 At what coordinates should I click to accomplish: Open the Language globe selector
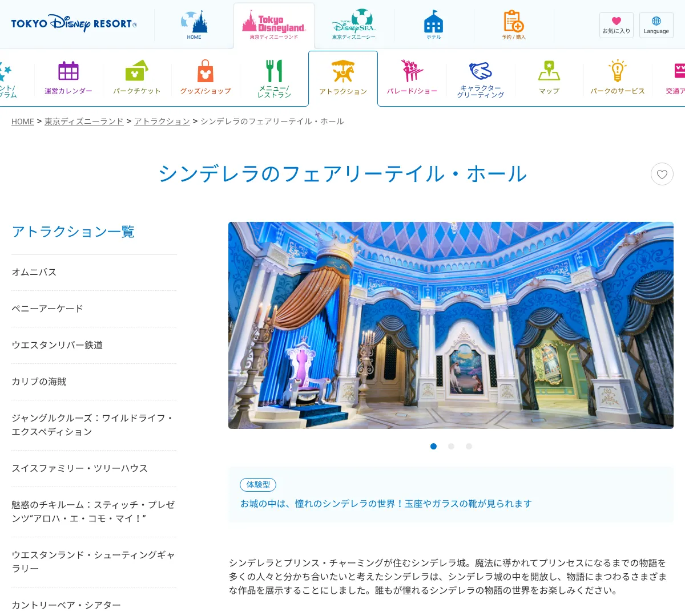(656, 25)
